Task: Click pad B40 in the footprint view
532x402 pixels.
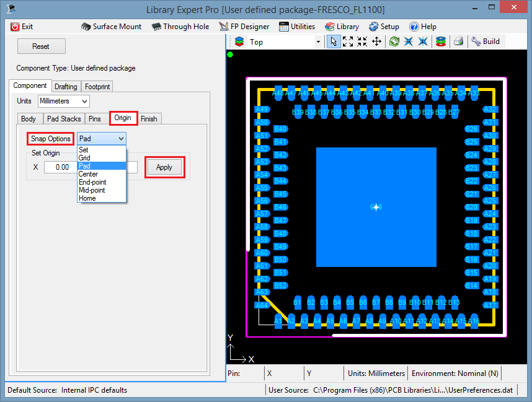Action: click(x=281, y=129)
